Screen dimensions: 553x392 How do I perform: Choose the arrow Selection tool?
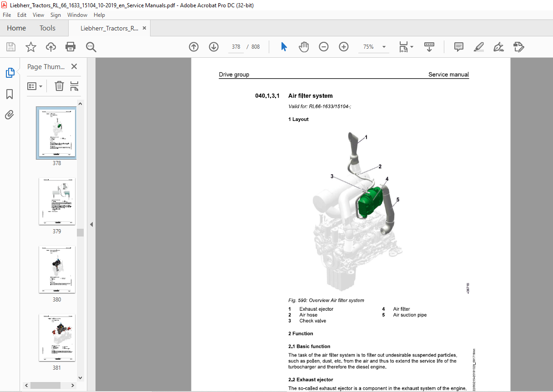[x=284, y=47]
